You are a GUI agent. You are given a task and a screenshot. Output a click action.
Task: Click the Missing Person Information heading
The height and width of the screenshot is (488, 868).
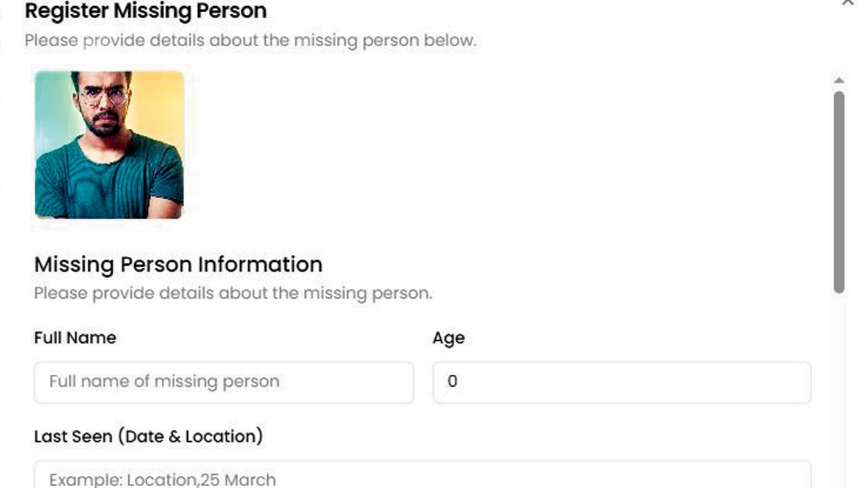(x=178, y=264)
